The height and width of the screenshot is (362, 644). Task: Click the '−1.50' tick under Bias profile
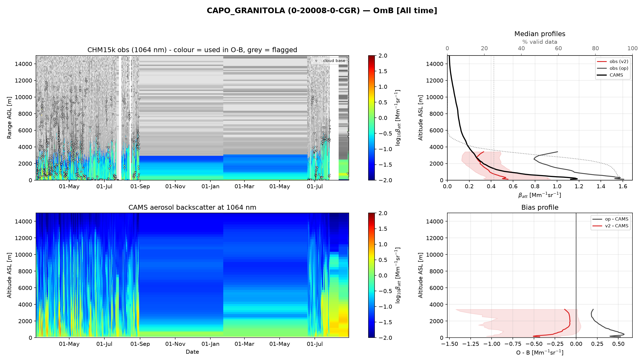click(449, 344)
